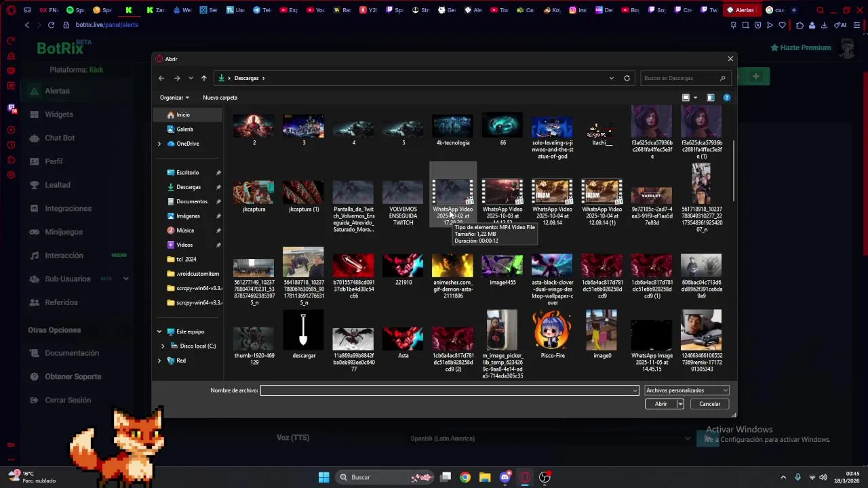Click the Descargas breadcrumb in address bar

246,78
